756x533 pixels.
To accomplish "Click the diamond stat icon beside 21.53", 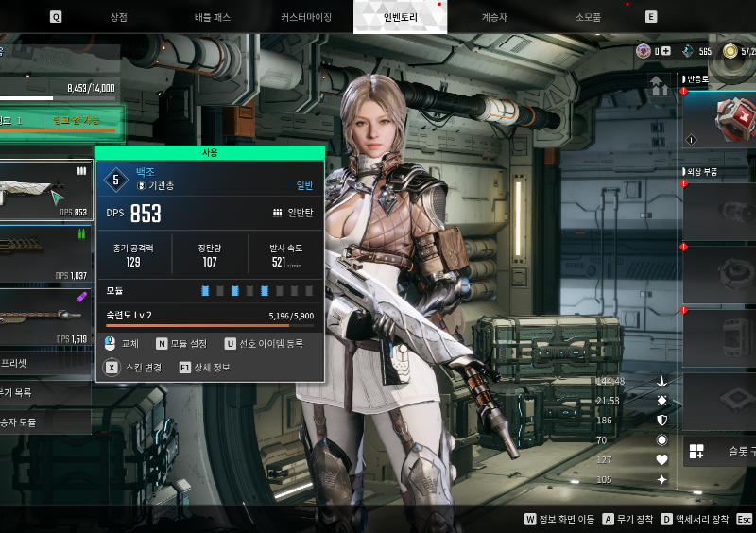I will click(x=662, y=401).
